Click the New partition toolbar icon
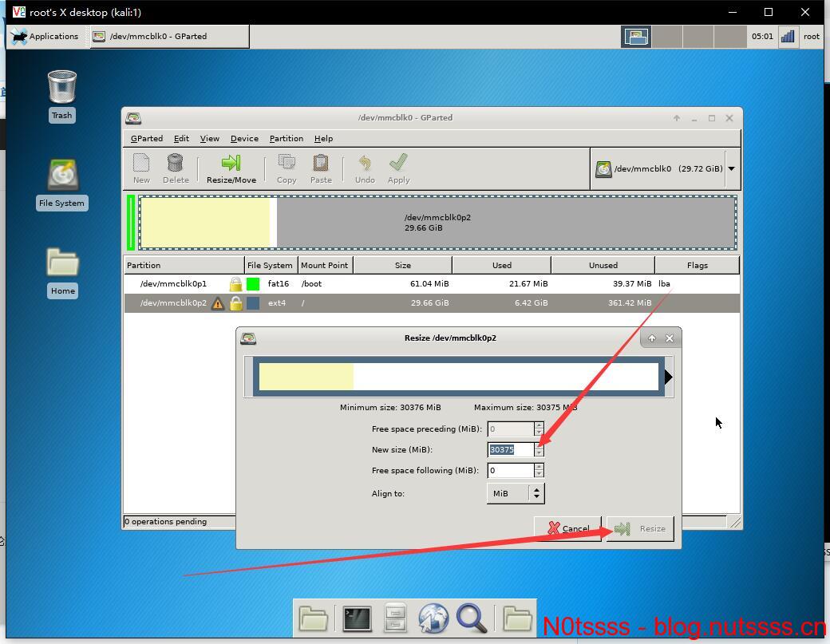The height and width of the screenshot is (644, 830). coord(141,163)
